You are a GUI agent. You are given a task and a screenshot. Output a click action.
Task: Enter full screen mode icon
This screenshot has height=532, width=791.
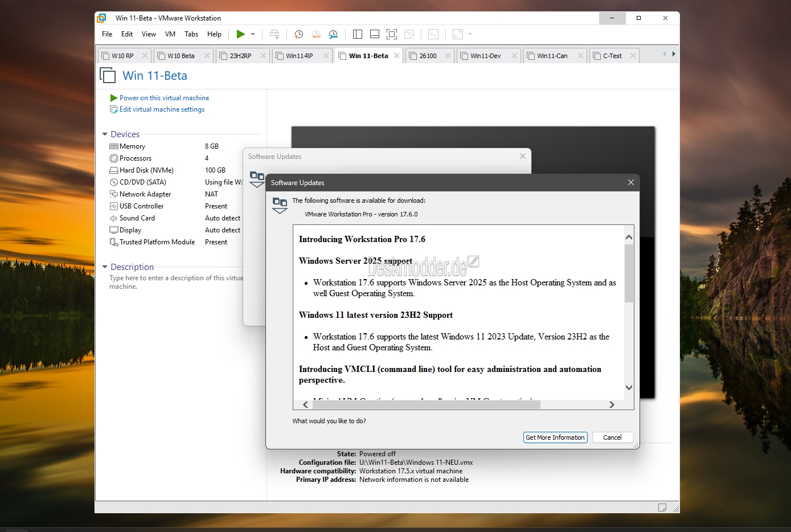(x=392, y=34)
